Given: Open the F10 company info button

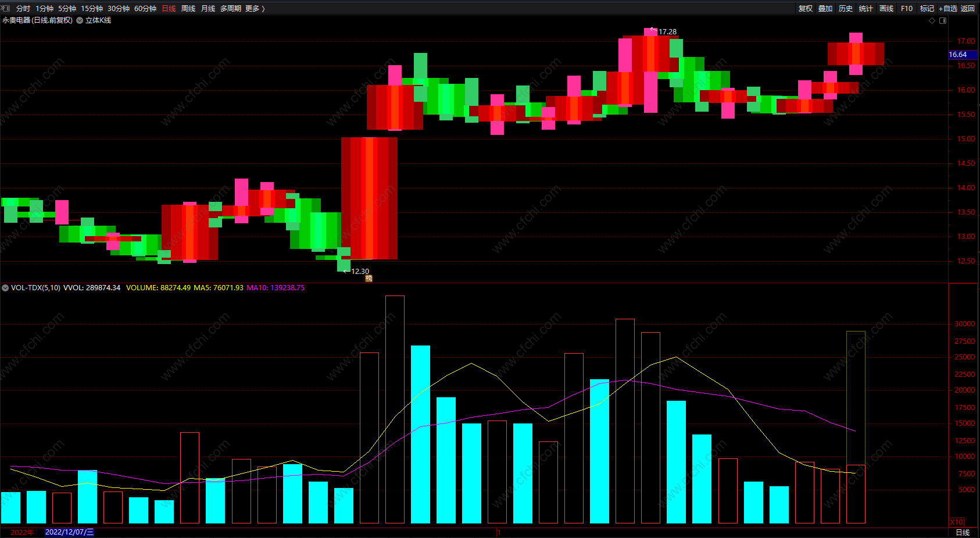Looking at the screenshot, I should pos(907,9).
